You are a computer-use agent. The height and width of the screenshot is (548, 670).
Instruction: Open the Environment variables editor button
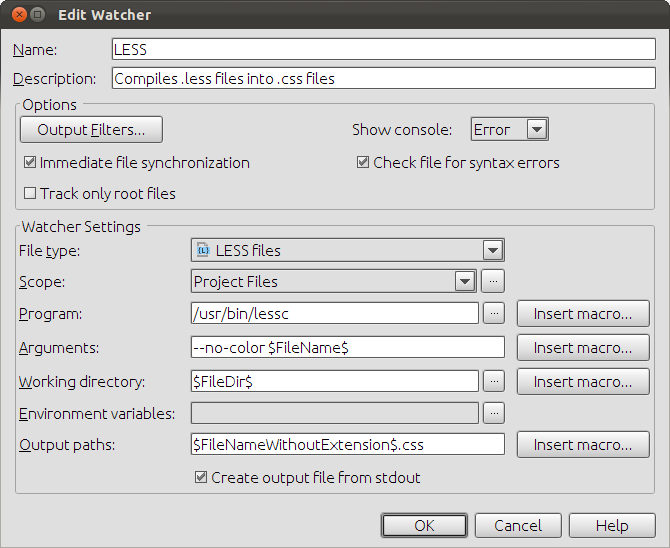click(x=494, y=413)
